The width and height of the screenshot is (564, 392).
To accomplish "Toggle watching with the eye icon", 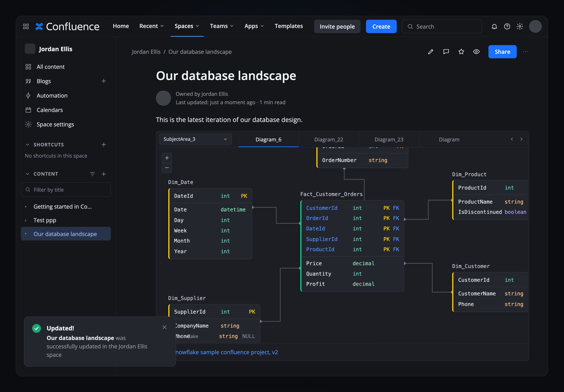I will tap(476, 52).
